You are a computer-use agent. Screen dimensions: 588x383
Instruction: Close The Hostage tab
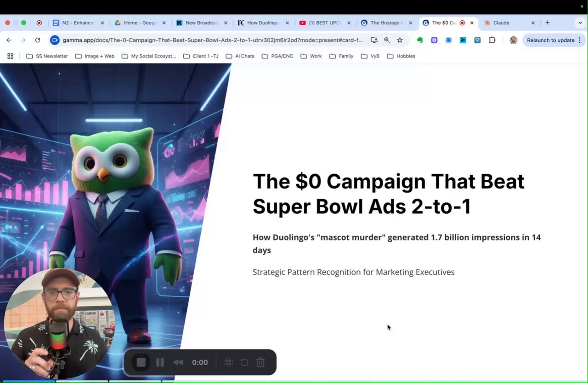point(411,23)
